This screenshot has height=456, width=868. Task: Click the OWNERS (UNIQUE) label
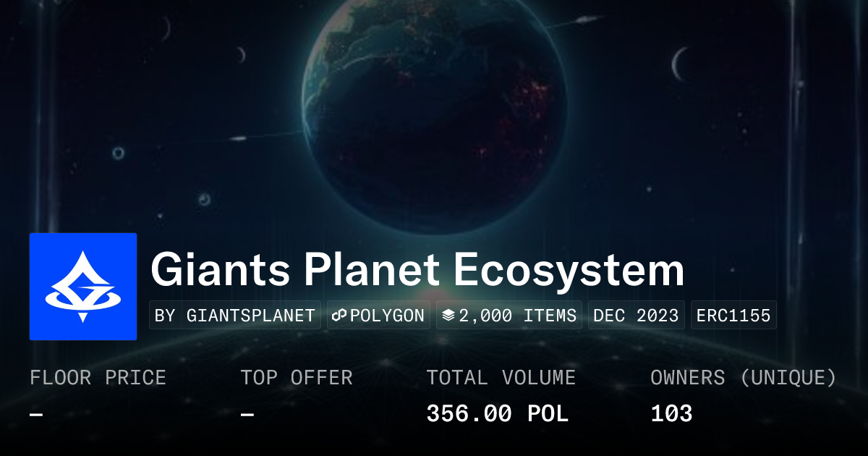pyautogui.click(x=744, y=378)
